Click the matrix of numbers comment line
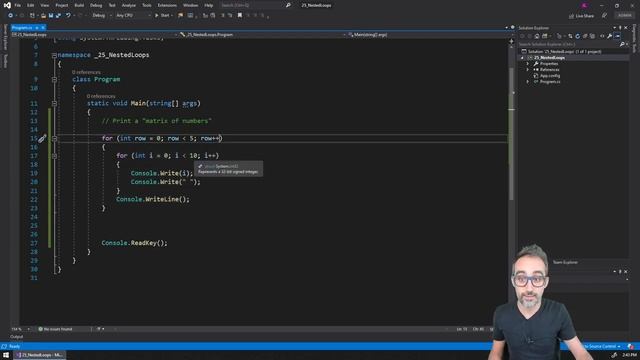Viewport: 640px width, 360px height. (156, 121)
